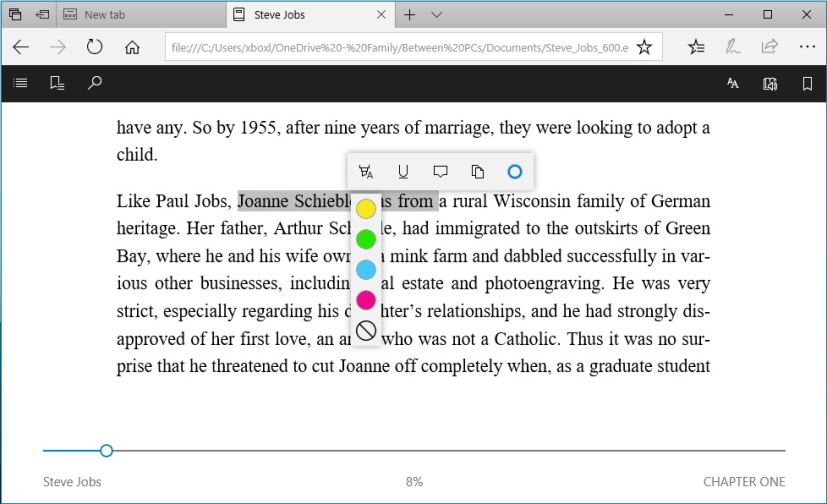
Task: Open the Hub favorites list
Action: tap(696, 47)
